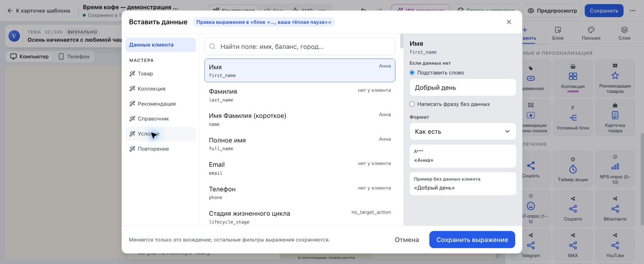Open the Формат dropdown showing Как есть
The image size is (644, 264).
pos(462,131)
